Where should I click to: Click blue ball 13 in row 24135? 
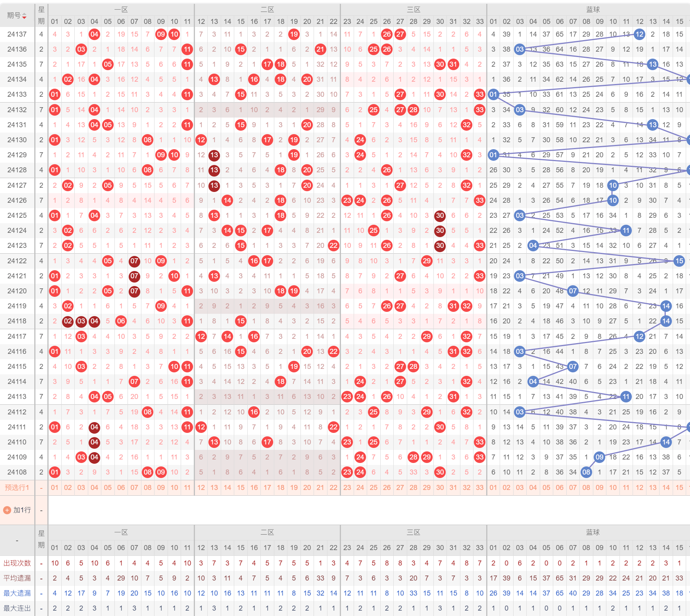(653, 64)
